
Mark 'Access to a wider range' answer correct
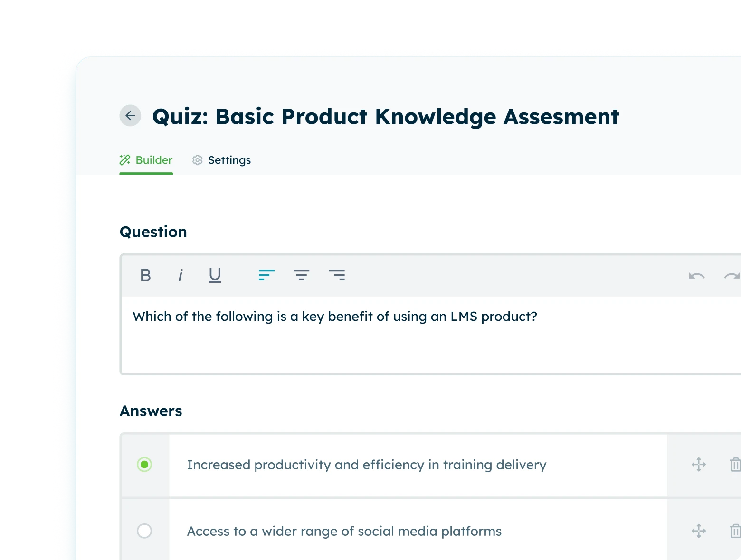[144, 531]
